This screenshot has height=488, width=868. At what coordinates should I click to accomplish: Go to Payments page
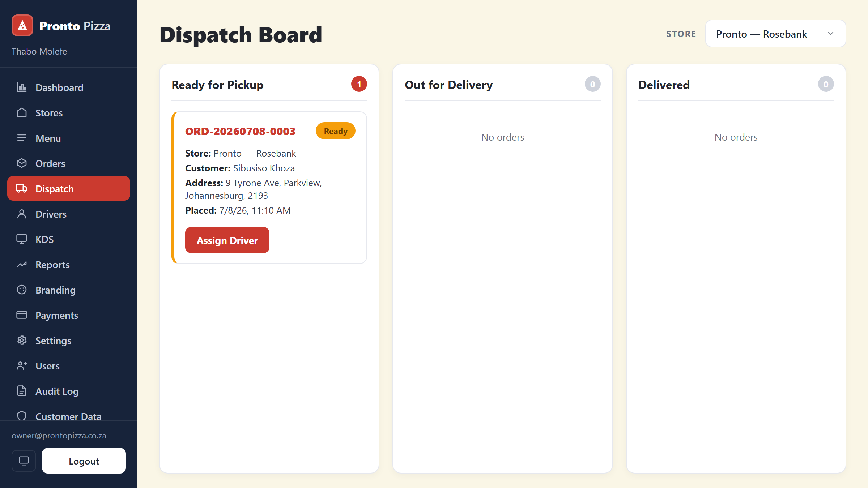point(69,315)
